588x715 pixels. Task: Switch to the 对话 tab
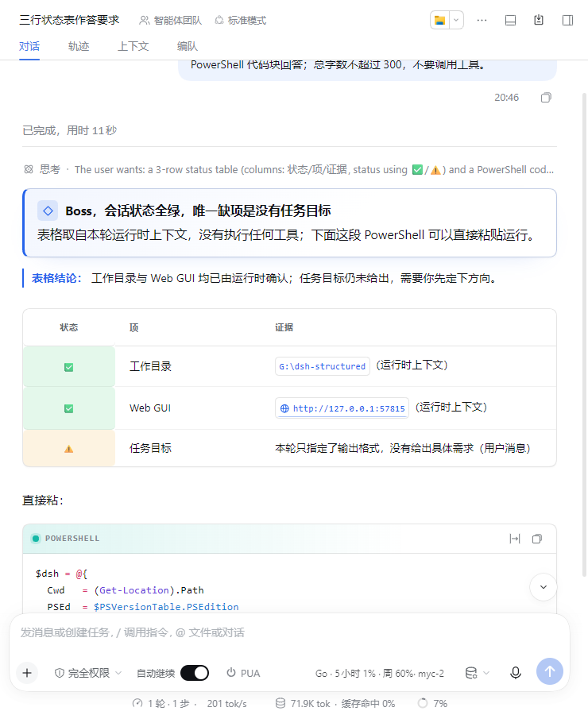tap(29, 47)
